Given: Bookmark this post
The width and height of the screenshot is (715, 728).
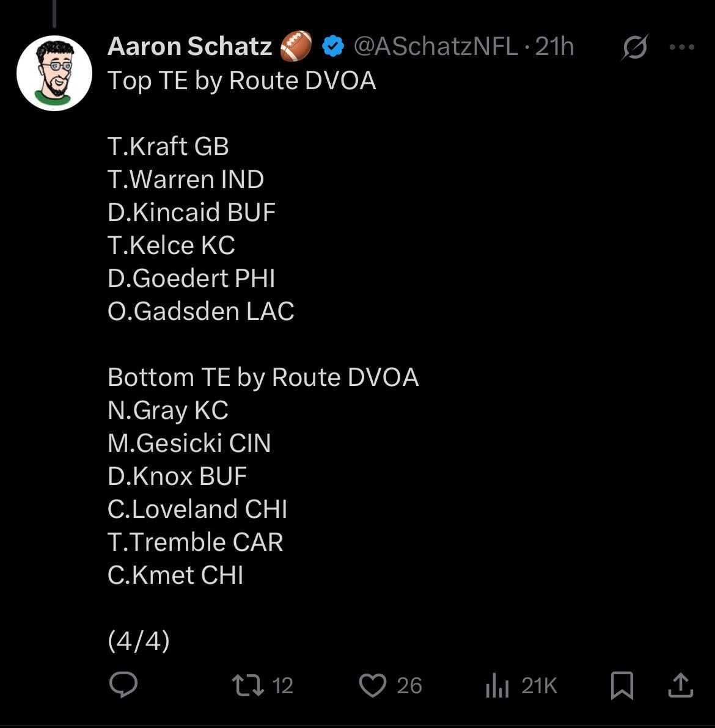Looking at the screenshot, I should (x=622, y=685).
